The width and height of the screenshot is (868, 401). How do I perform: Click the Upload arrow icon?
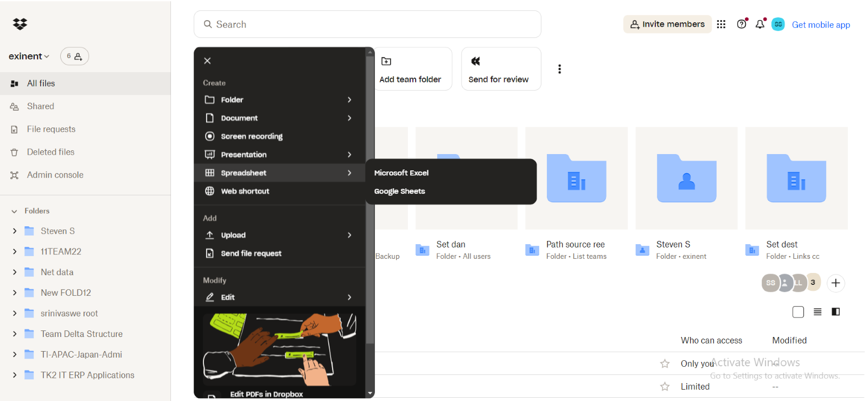(x=209, y=235)
